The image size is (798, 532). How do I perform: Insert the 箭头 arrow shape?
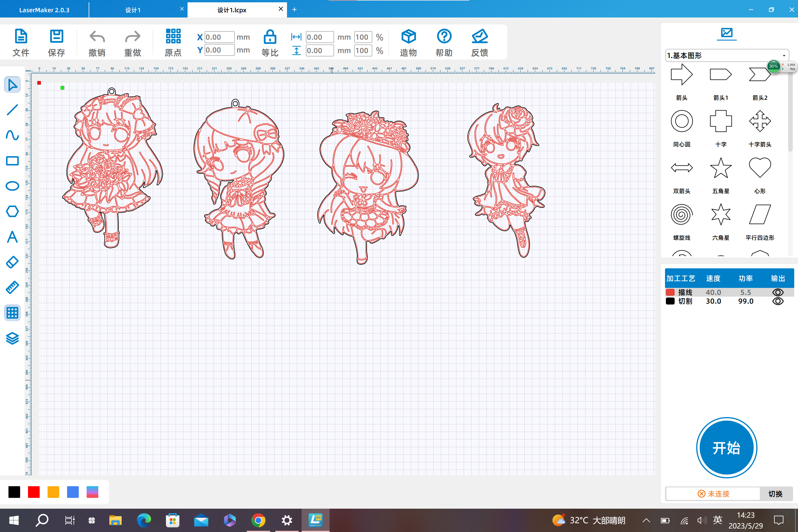682,75
